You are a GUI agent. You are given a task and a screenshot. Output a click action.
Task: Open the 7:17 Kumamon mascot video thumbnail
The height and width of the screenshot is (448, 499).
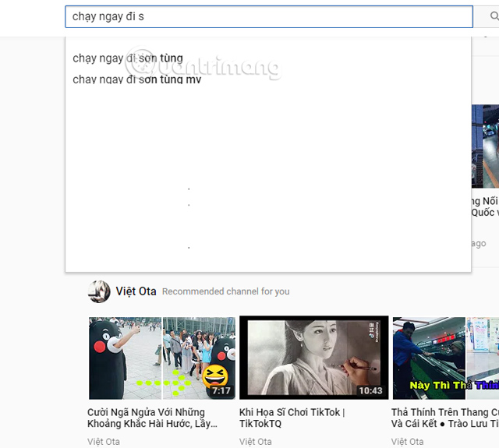162,358
